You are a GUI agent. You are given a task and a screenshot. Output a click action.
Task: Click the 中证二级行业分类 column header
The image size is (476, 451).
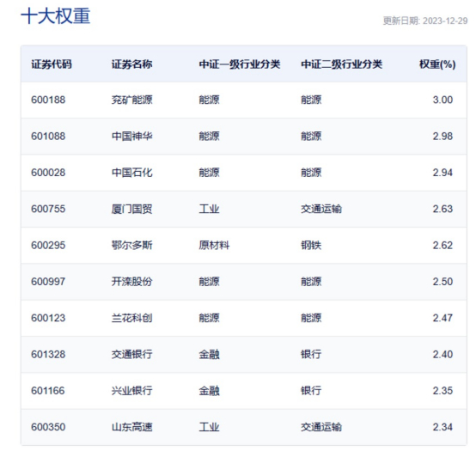click(x=341, y=64)
